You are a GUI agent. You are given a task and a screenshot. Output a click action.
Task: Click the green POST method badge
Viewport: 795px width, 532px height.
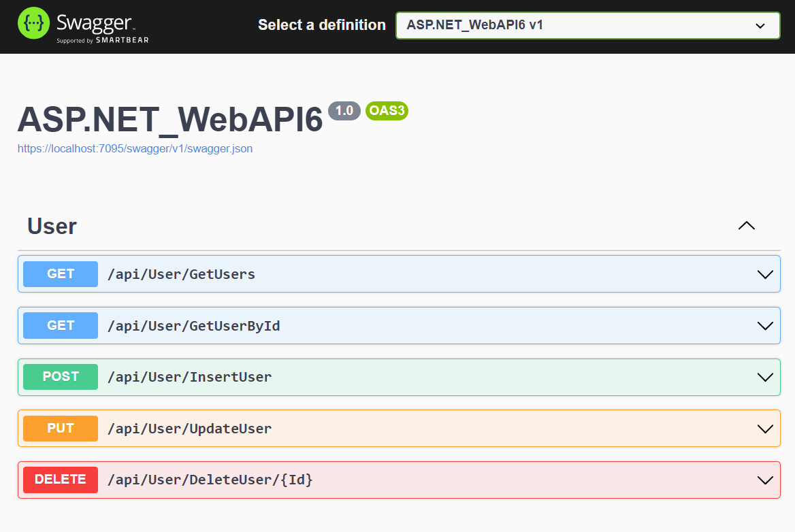61,377
